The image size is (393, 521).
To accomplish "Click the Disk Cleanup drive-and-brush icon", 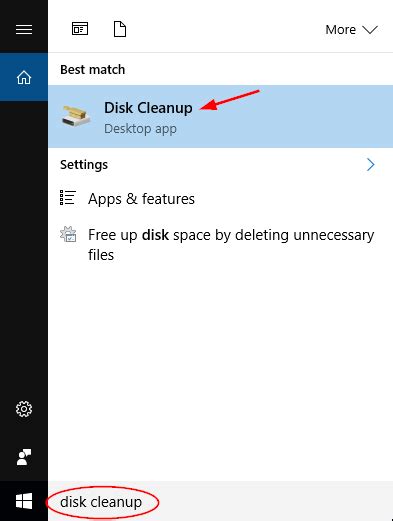I will 76,116.
